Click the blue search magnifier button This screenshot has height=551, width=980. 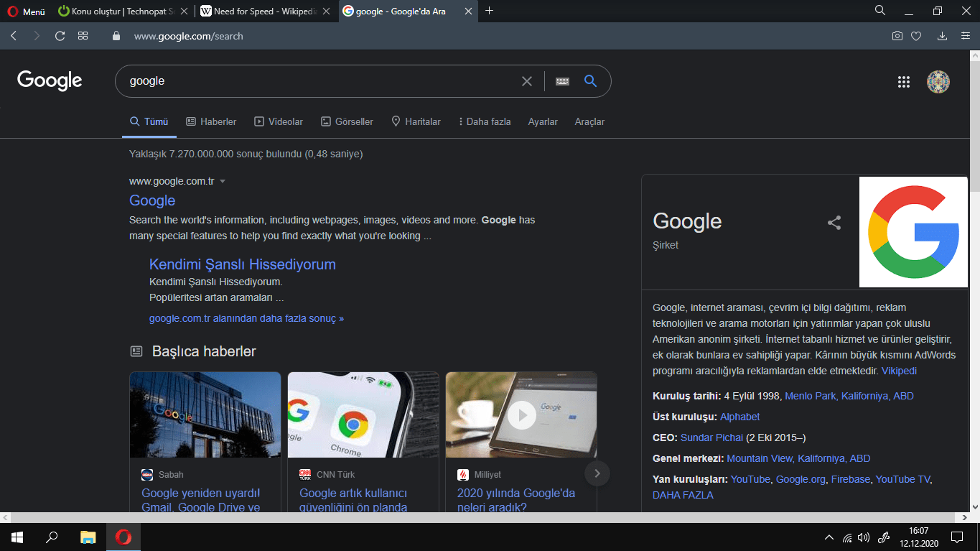[590, 81]
